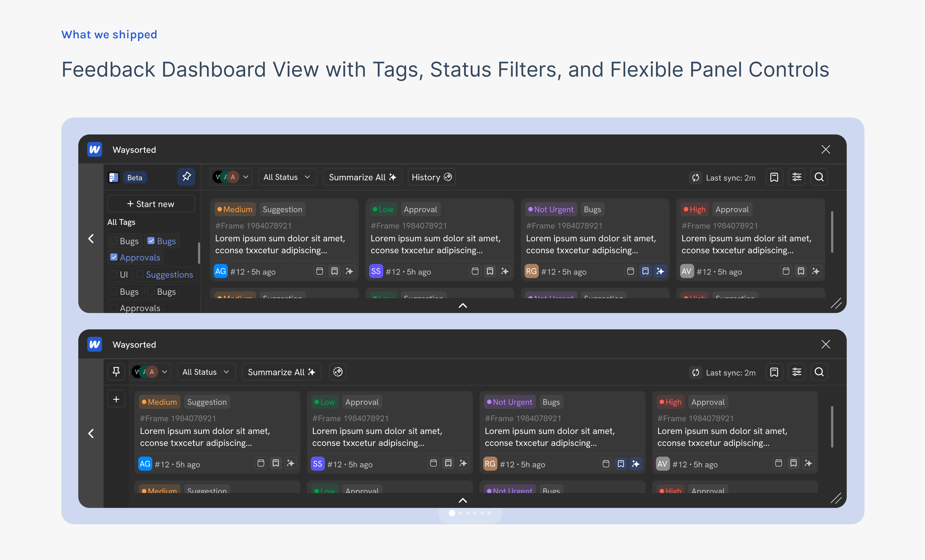
Task: Open All Status dropdown in the lower panel
Action: pos(206,372)
